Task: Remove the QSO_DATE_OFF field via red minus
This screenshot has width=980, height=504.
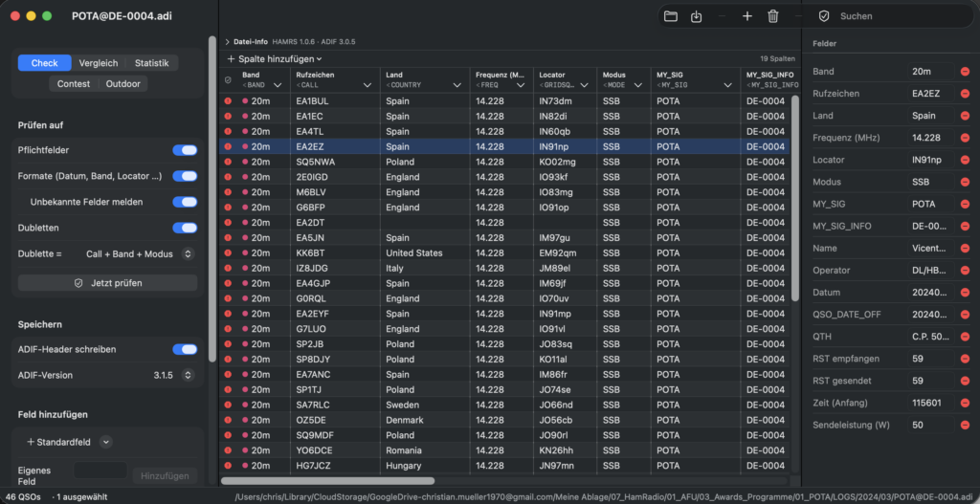Action: coord(965,314)
